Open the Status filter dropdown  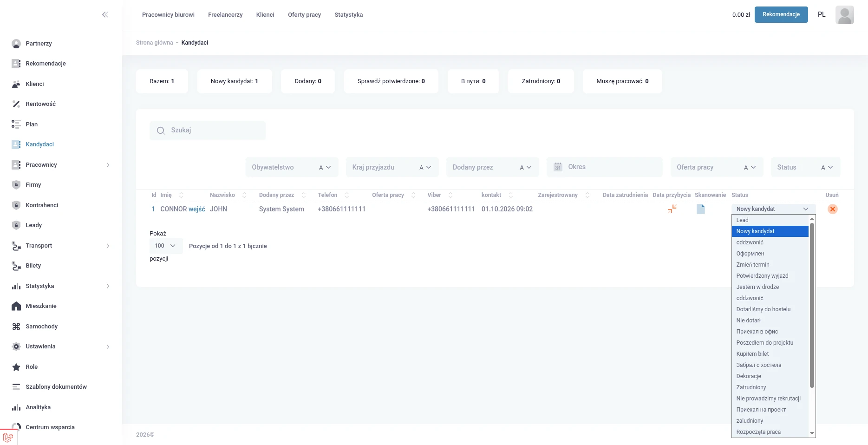[805, 167]
